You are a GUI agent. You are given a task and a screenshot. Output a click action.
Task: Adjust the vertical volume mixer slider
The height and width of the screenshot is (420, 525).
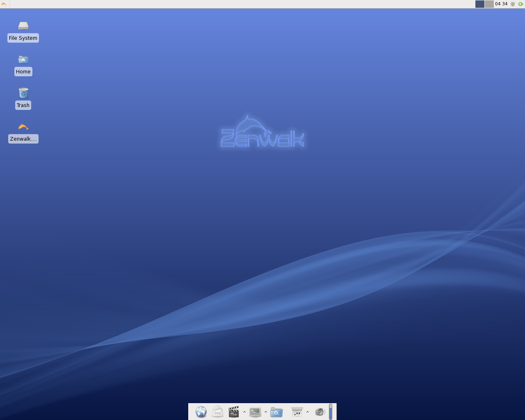coord(331,412)
